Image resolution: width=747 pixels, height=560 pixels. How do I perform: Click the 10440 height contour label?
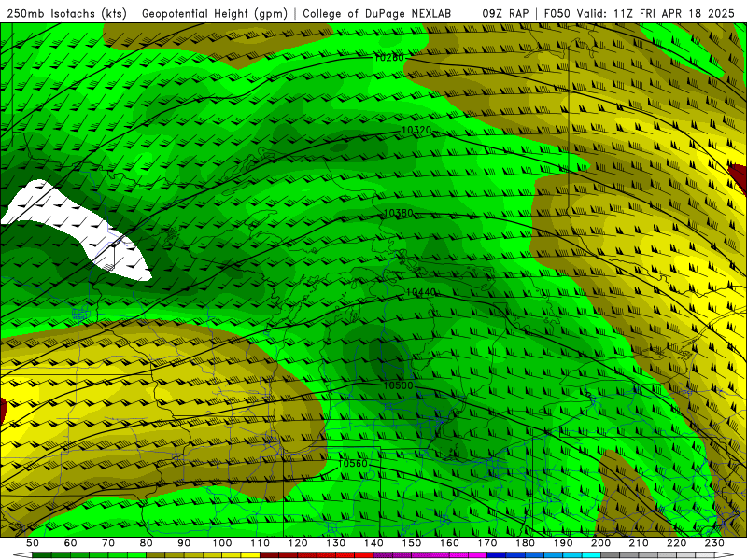click(x=421, y=292)
